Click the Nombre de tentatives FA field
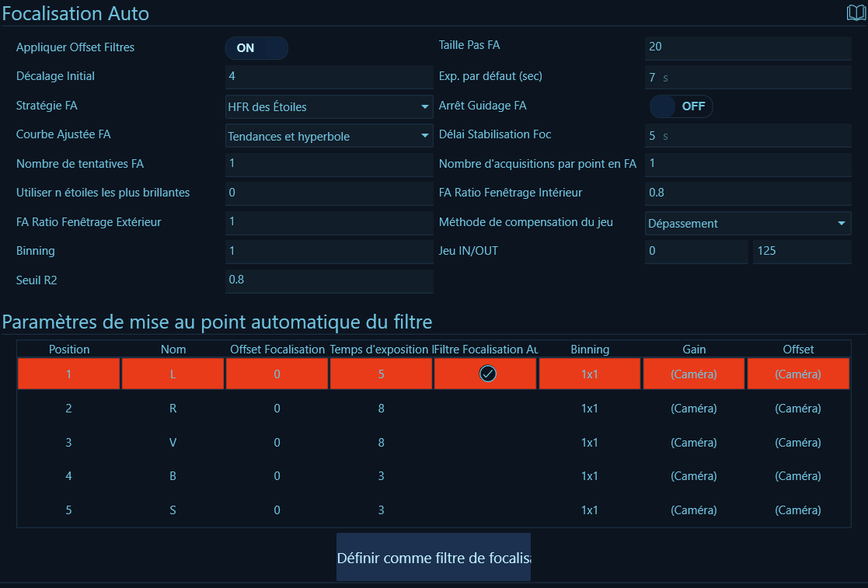The height and width of the screenshot is (588, 868). pos(329,165)
